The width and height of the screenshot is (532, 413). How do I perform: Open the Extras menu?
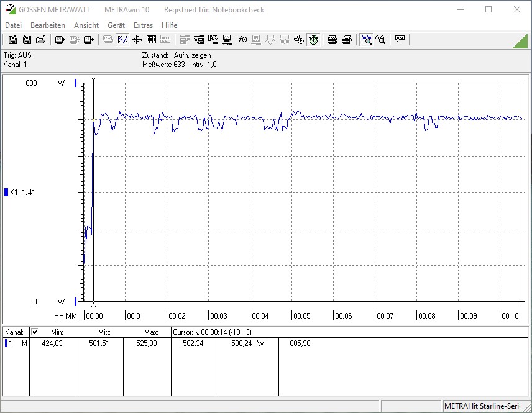(x=143, y=25)
